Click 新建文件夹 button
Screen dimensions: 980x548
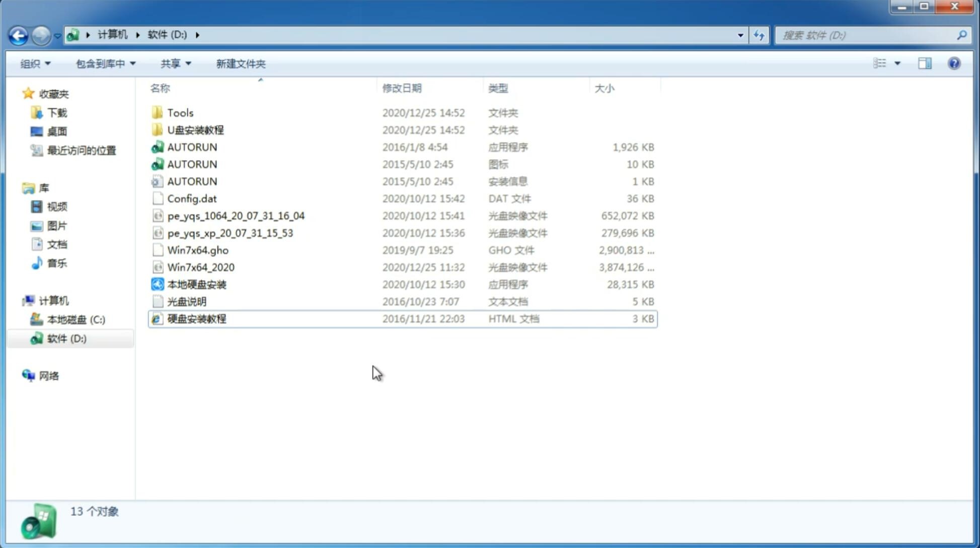point(240,62)
